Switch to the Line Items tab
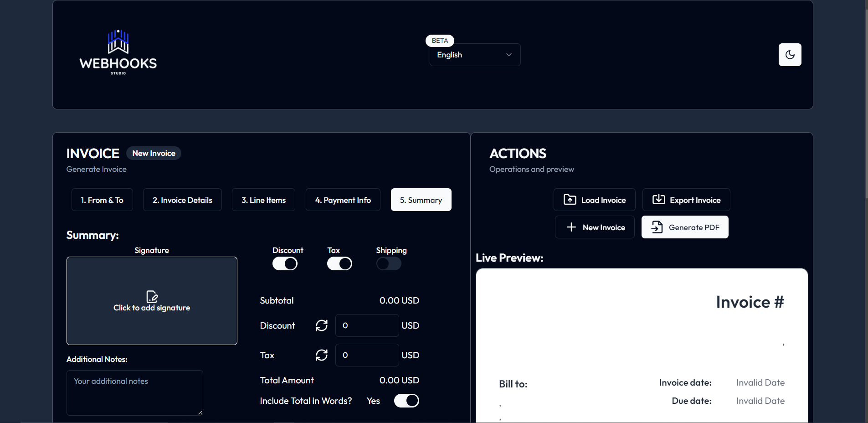The height and width of the screenshot is (423, 868). (263, 200)
